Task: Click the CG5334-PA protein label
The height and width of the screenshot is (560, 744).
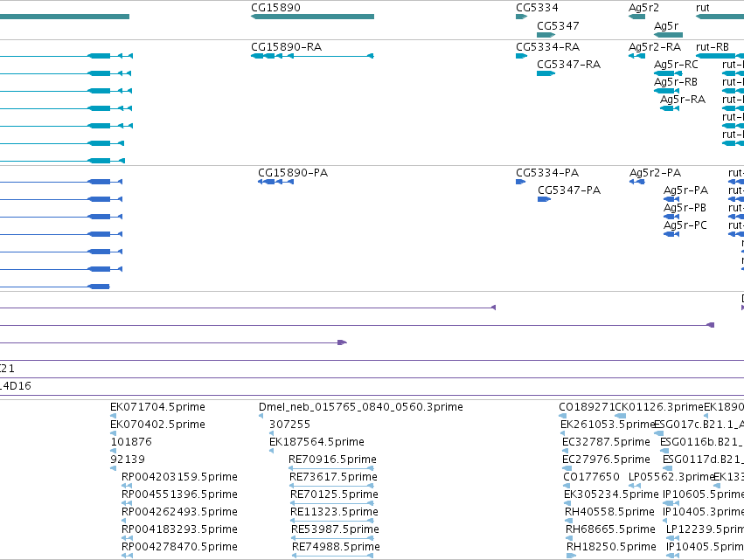Action: tap(547, 173)
